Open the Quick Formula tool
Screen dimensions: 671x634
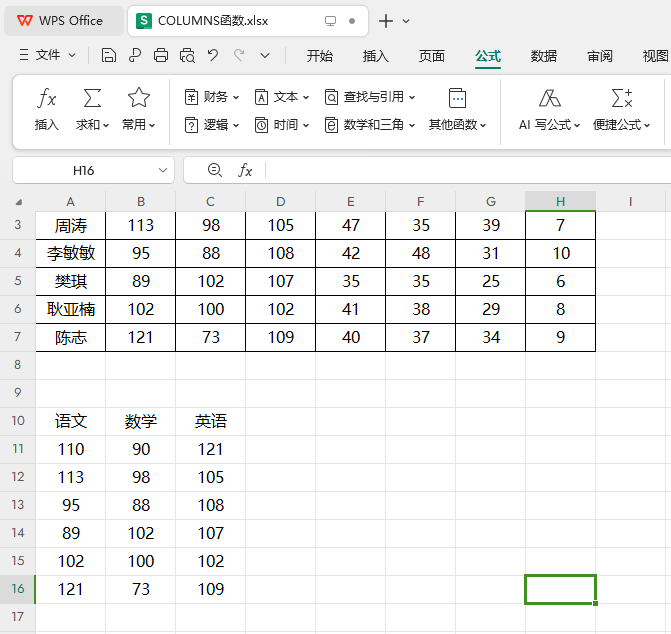tap(621, 109)
